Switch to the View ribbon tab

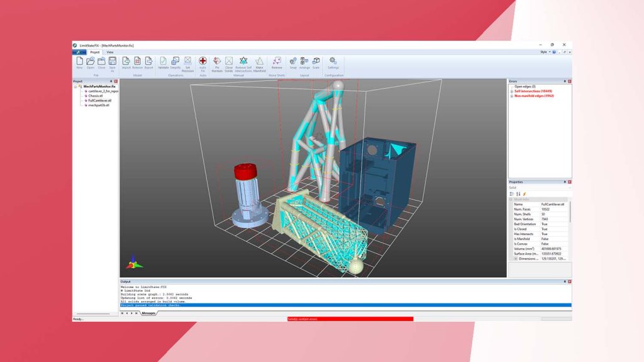[110, 52]
